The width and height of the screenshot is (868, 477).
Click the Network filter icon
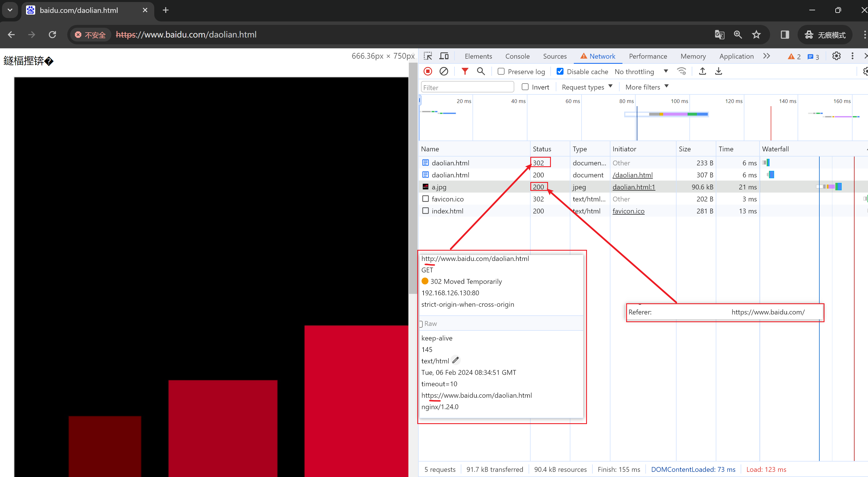[x=464, y=71]
